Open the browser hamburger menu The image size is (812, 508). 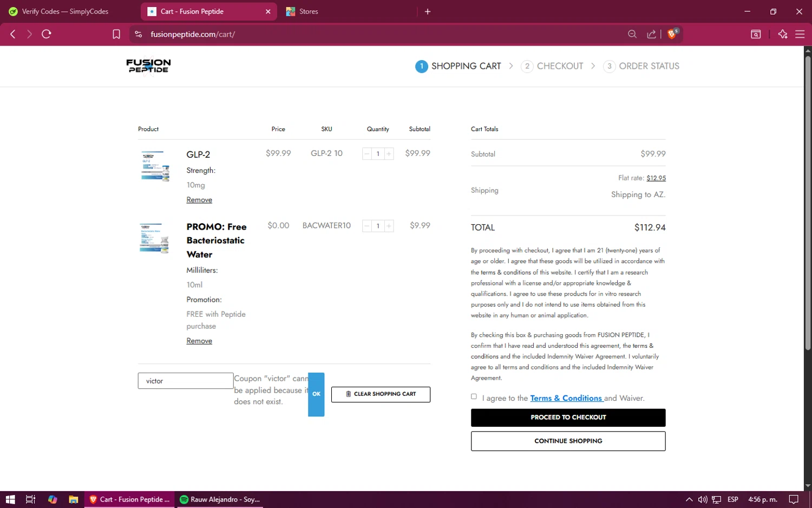(800, 34)
